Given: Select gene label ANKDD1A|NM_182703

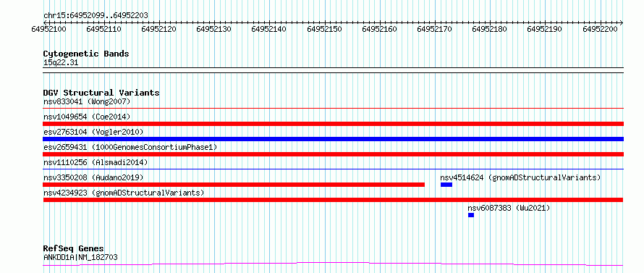Looking at the screenshot, I should click(80, 257).
